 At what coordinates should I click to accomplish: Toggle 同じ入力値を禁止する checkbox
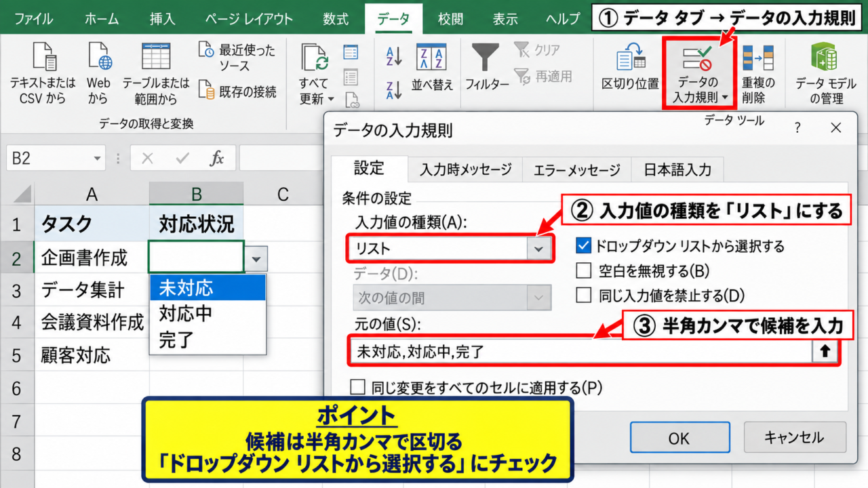point(583,296)
